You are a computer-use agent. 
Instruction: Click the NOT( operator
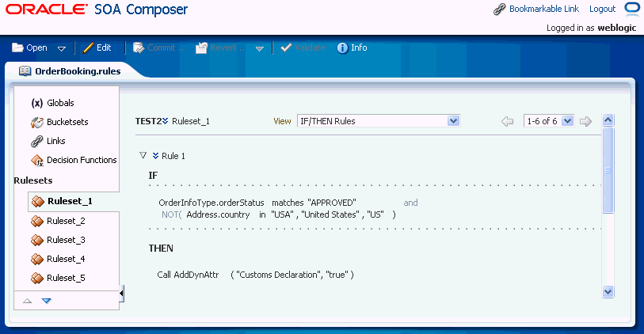(x=171, y=214)
